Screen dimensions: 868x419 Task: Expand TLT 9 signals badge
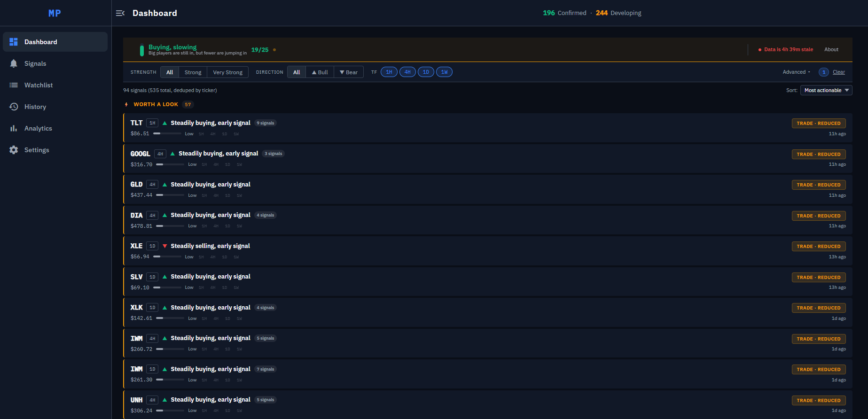(266, 123)
